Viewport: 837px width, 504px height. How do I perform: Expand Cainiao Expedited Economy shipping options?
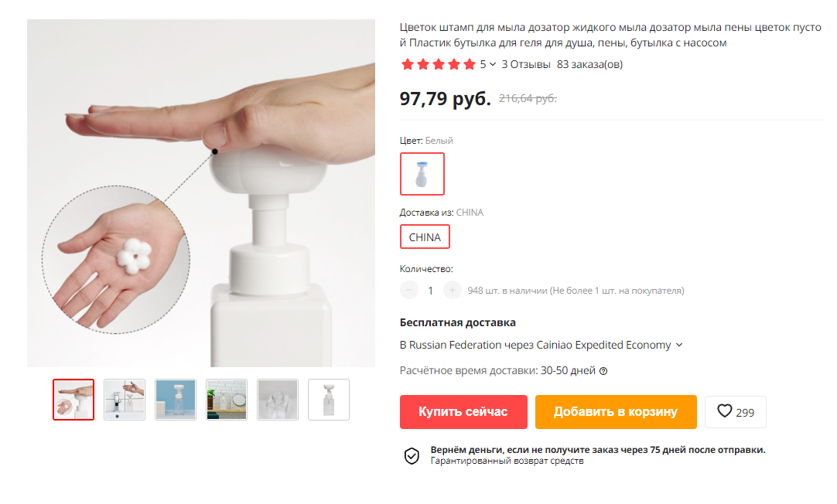(679, 345)
